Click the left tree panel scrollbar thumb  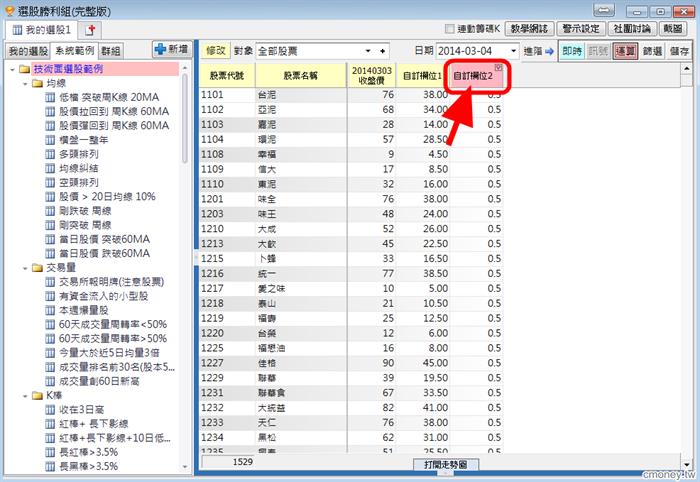pos(185,118)
